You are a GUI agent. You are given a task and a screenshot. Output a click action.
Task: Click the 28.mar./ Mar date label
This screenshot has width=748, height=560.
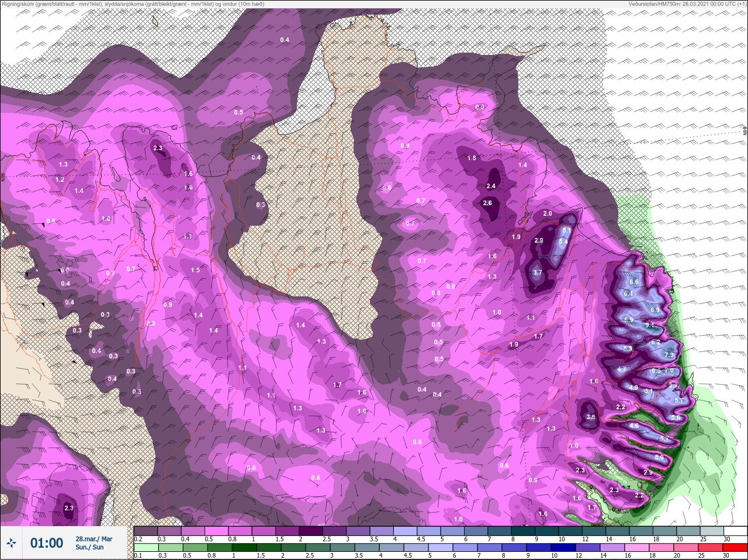94,539
